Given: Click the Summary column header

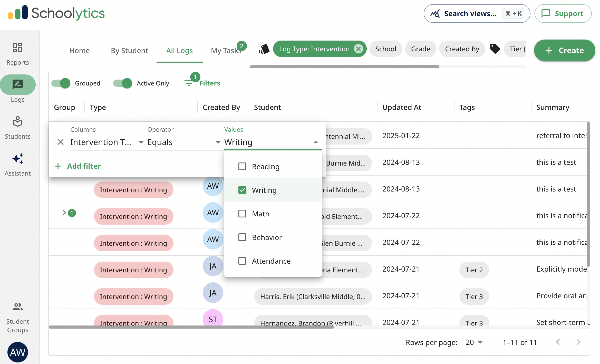Looking at the screenshot, I should 553,107.
